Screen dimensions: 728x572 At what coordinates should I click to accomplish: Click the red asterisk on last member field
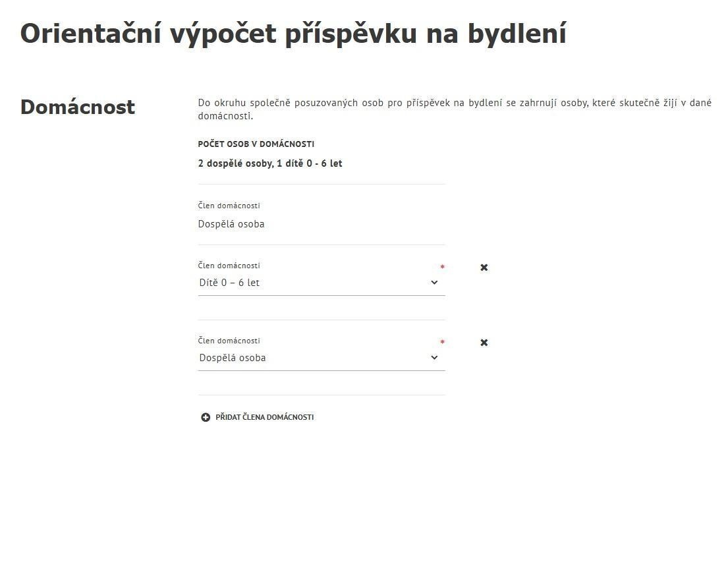click(442, 342)
